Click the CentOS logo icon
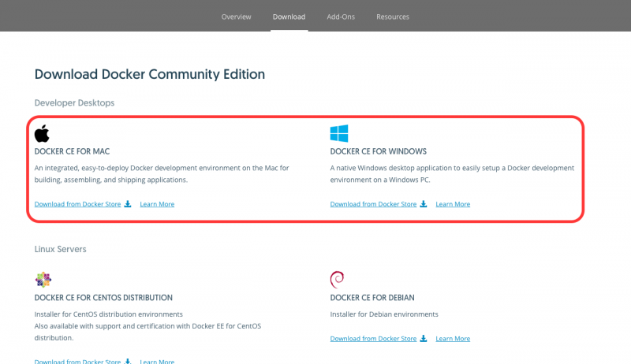Viewport: 631px width, 364px height. (x=43, y=280)
